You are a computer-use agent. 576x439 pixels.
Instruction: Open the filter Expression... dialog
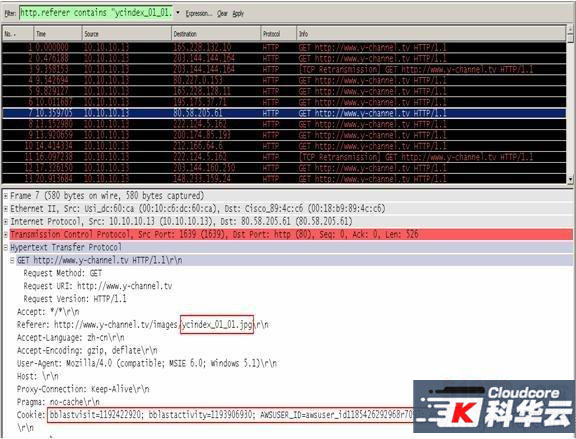(x=199, y=14)
